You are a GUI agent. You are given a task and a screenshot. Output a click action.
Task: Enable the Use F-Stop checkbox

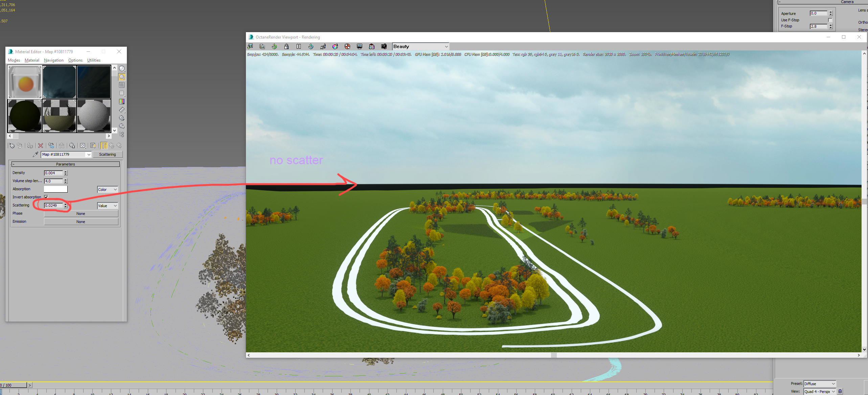pos(830,20)
